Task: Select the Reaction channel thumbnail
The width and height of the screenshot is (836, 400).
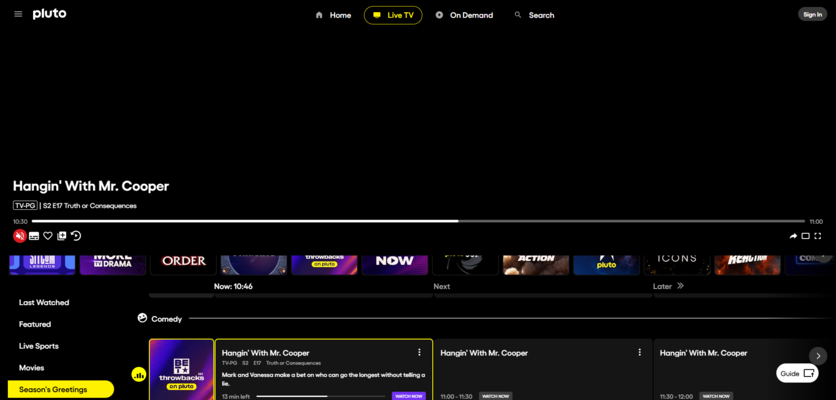Action: click(747, 265)
